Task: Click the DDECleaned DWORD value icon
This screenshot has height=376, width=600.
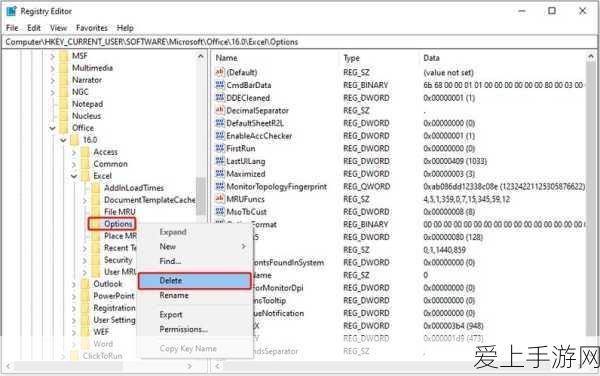Action: (220, 97)
